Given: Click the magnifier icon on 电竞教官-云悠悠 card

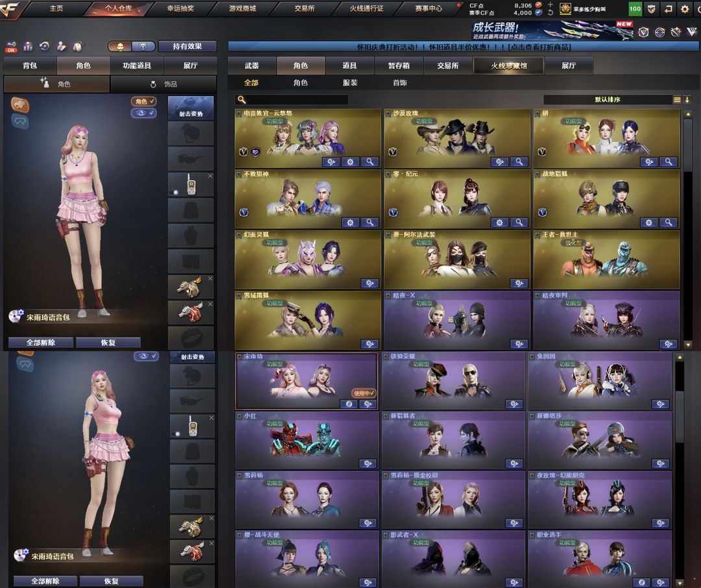Looking at the screenshot, I should pos(370,162).
